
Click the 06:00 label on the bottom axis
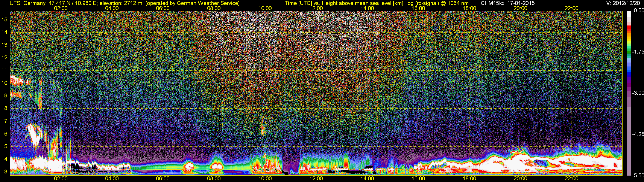163,179
